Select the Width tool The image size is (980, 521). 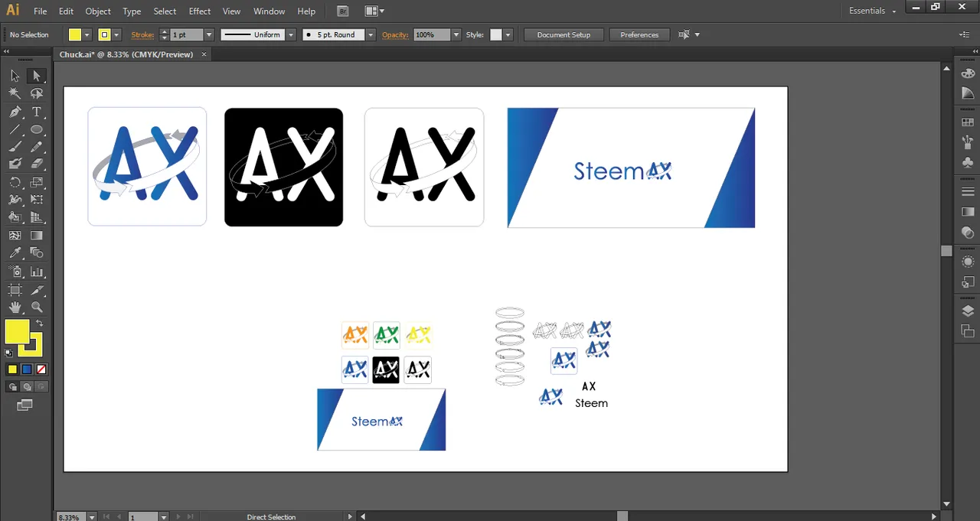point(15,200)
